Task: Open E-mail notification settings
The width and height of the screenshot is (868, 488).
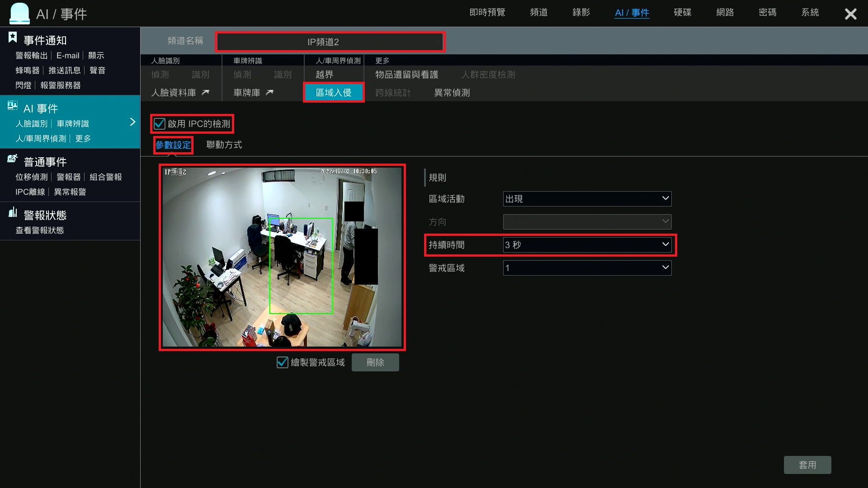Action: pyautogui.click(x=68, y=56)
